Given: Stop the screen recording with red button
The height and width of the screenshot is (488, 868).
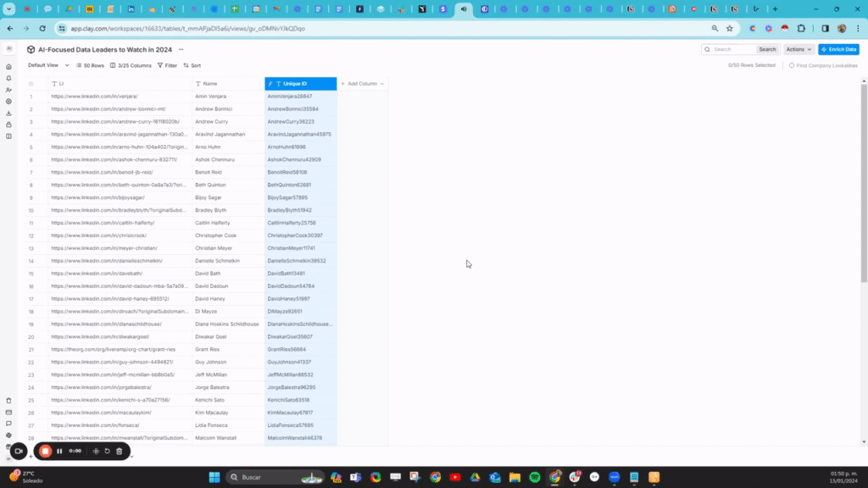Looking at the screenshot, I should 46,451.
